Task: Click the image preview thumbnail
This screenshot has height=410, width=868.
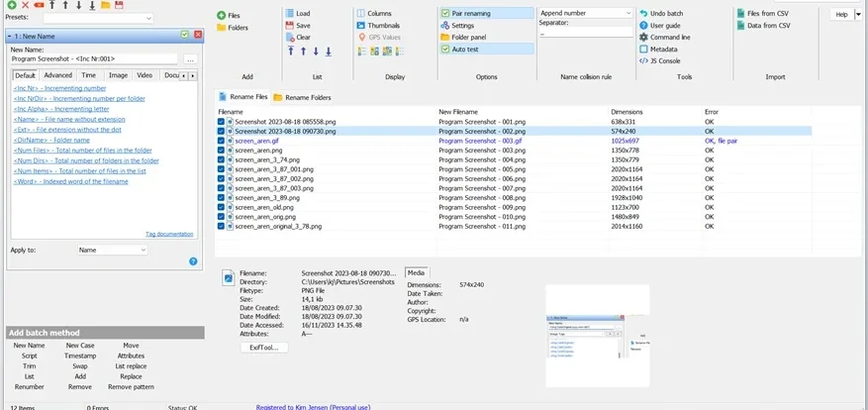Action: point(597,336)
